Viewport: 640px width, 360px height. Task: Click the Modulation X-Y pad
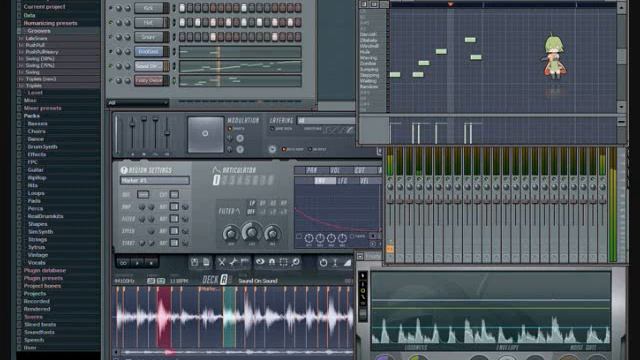coord(205,134)
